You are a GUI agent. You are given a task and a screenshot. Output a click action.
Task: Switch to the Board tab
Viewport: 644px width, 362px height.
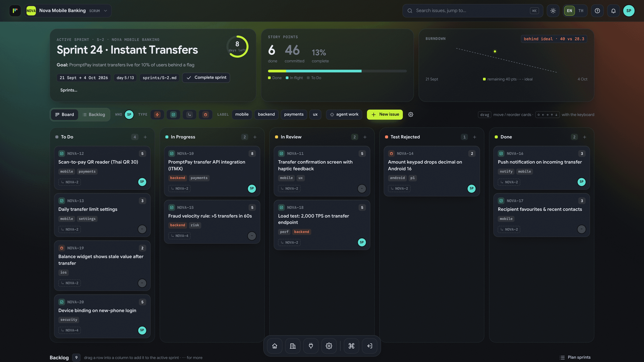click(x=65, y=114)
